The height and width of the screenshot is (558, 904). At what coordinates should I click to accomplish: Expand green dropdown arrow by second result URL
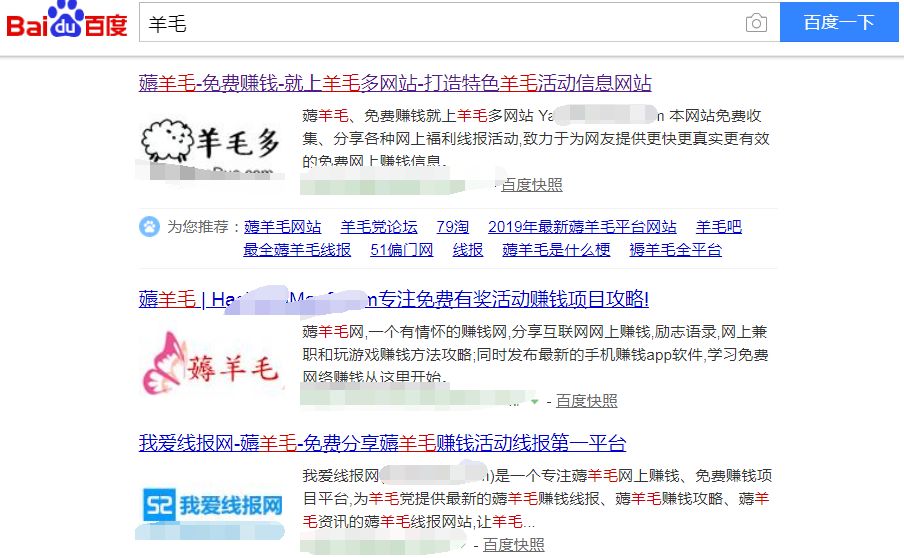[x=534, y=401]
